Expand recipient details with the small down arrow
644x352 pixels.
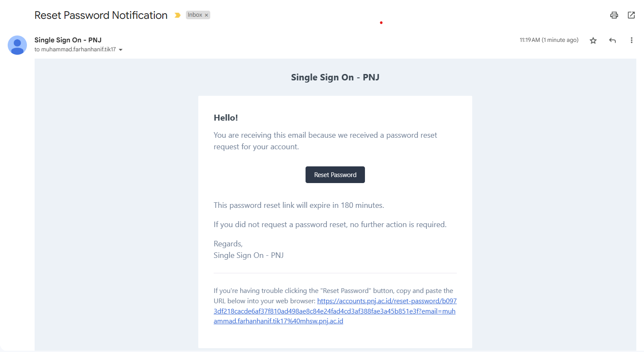pyautogui.click(x=121, y=50)
